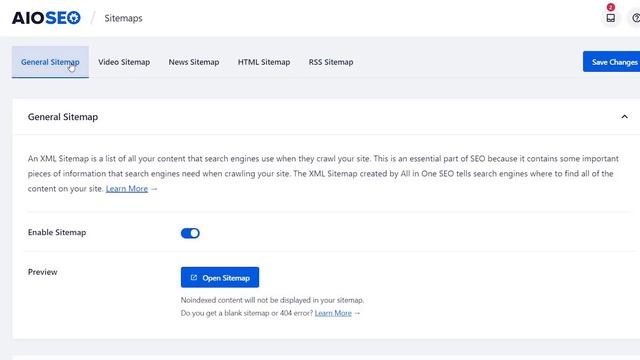
Task: Switch to Video Sitemap tab
Action: click(124, 62)
